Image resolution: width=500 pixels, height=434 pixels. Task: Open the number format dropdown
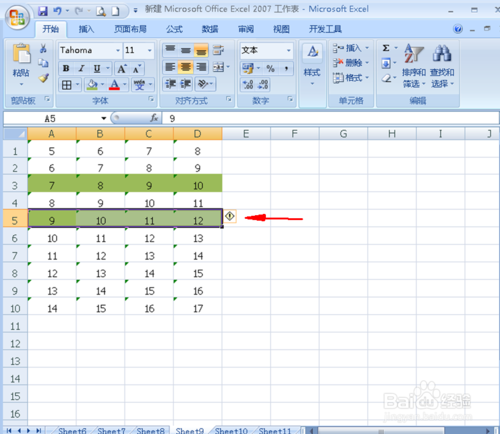tap(289, 51)
